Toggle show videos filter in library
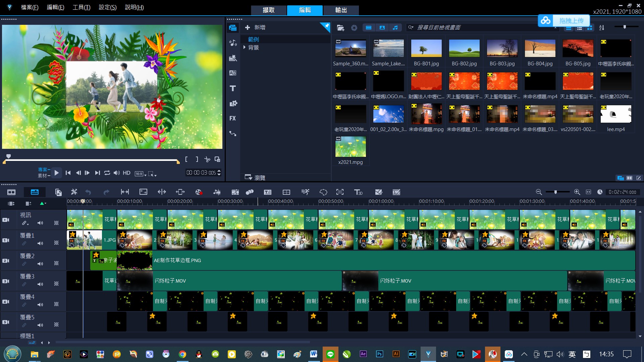Image resolution: width=644 pixels, height=362 pixels. (x=369, y=28)
